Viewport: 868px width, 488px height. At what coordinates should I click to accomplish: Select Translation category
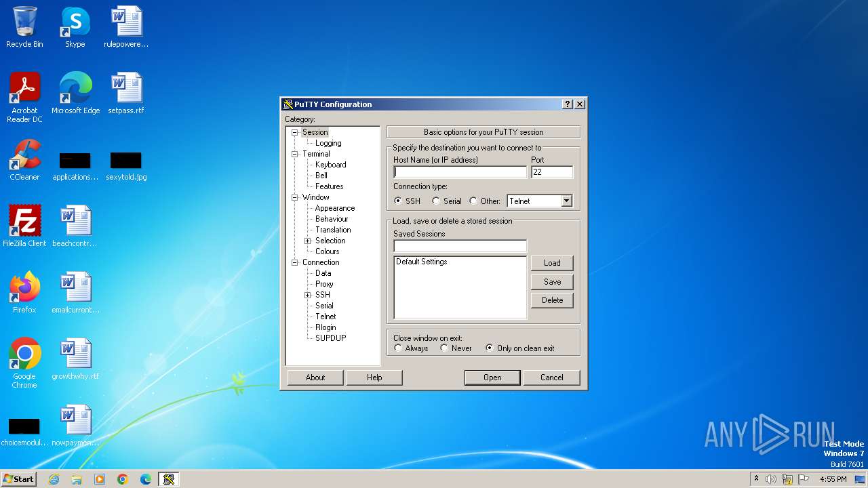click(x=333, y=230)
